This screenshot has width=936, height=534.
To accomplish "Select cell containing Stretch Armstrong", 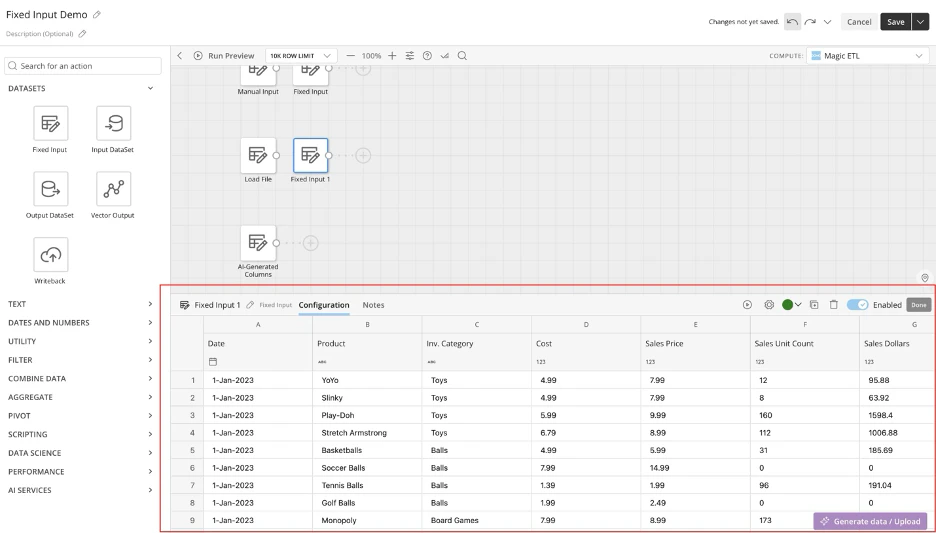I will 367,433.
